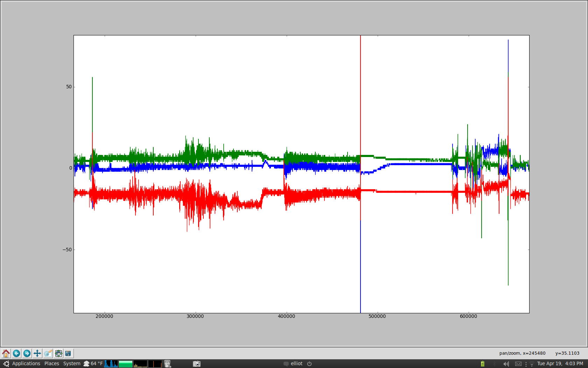Open the volume control slider
The width and height of the screenshot is (588, 368).
click(506, 363)
